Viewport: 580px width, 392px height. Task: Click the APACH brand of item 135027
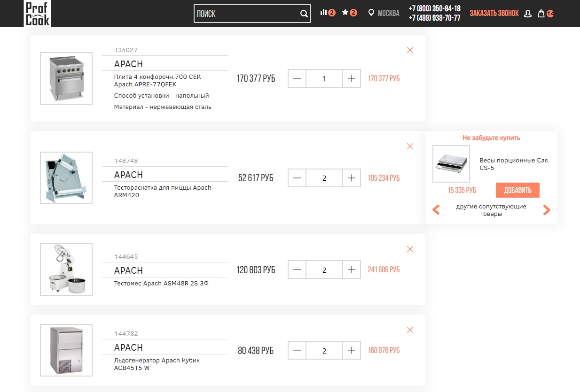[x=128, y=64]
